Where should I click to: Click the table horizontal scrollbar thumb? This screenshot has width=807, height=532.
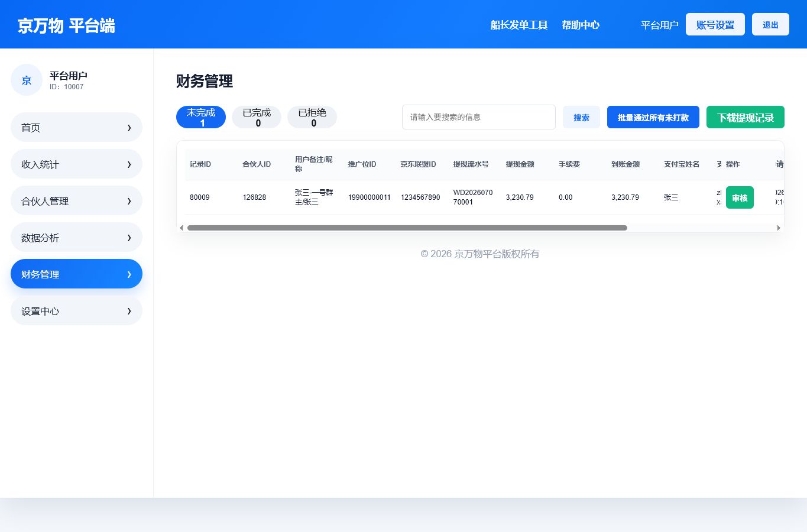(x=407, y=228)
